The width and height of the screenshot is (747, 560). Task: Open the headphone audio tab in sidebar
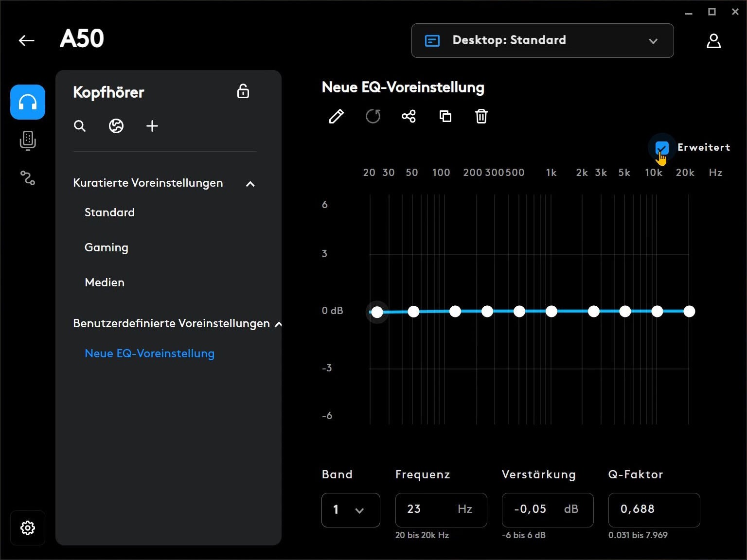(x=28, y=102)
